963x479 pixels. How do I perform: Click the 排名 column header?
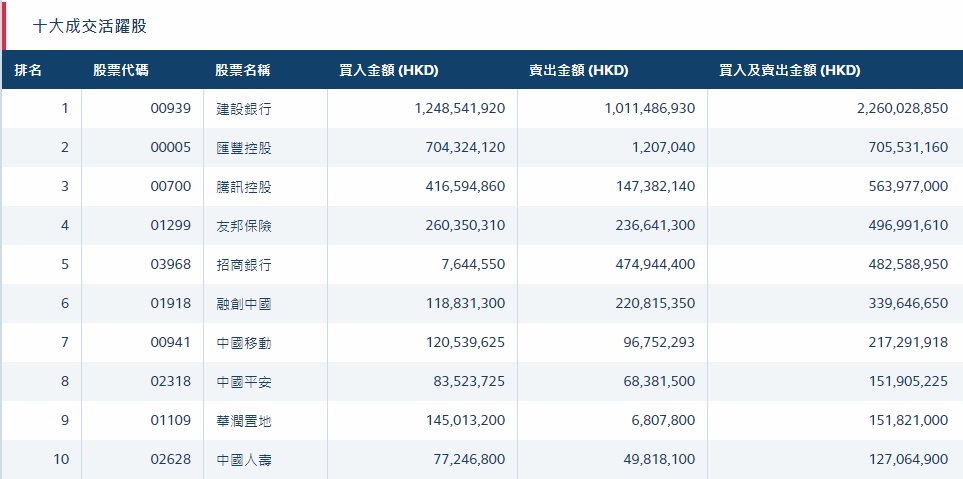[28, 70]
